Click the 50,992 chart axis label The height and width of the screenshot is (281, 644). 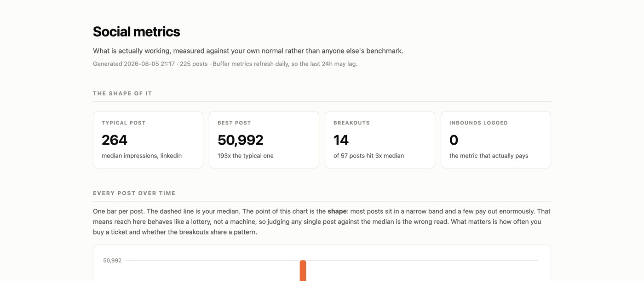pos(112,260)
